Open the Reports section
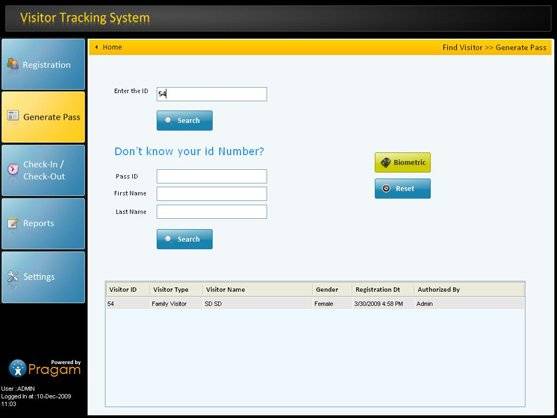 tap(43, 224)
